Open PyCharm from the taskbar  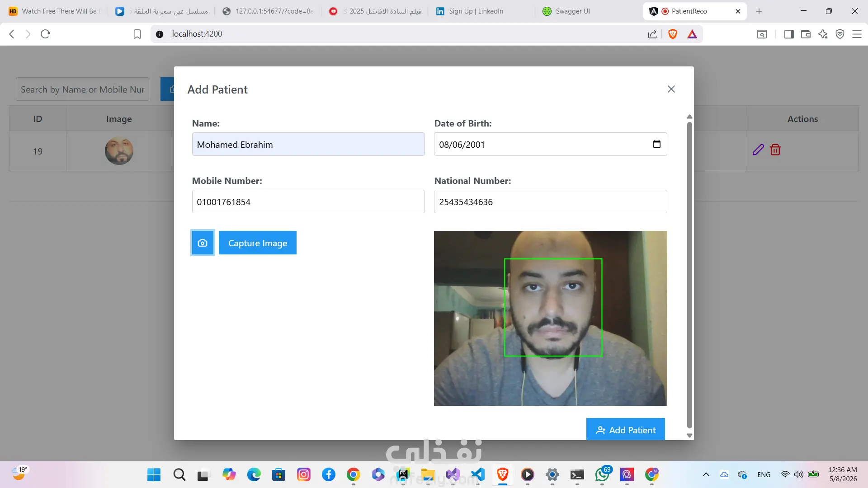403,474
